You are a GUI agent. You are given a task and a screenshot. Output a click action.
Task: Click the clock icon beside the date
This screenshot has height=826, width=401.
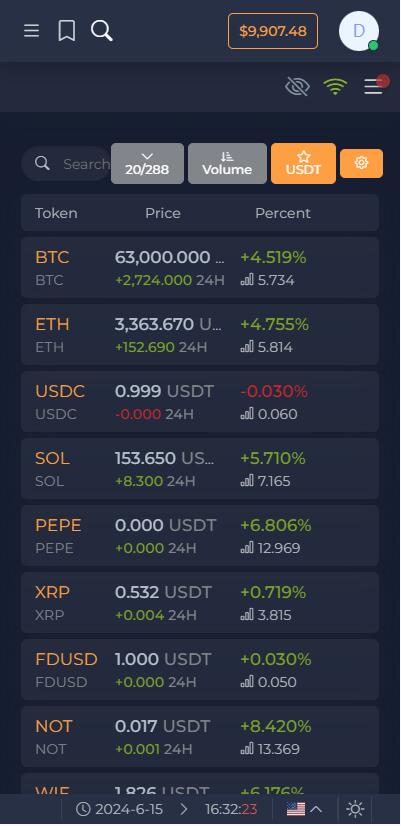[83, 809]
